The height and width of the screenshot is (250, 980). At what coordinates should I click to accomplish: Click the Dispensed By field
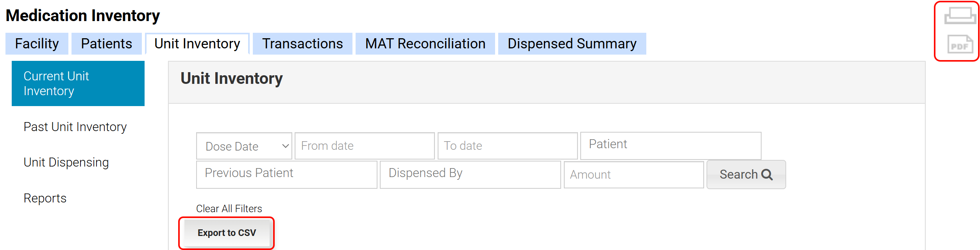pyautogui.click(x=470, y=174)
